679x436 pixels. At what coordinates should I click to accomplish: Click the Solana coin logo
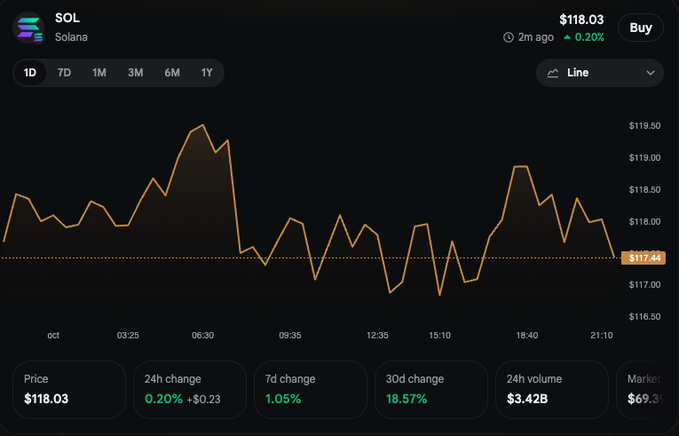point(29,27)
